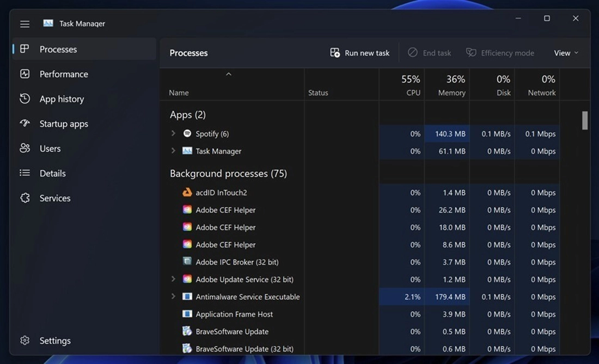Sort by the 0% Network column
Viewport: 599px width, 364px height.
[537, 85]
